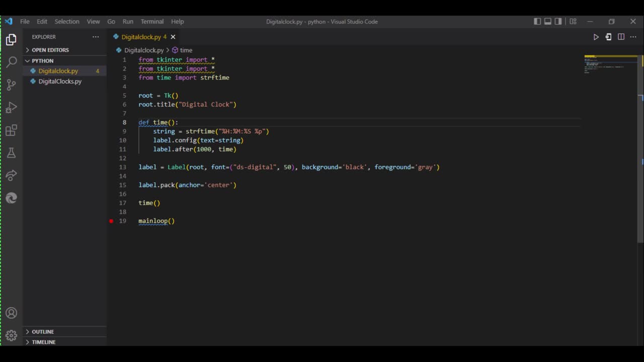The height and width of the screenshot is (362, 644).
Task: Open the breadcrumb time symbol dropdown
Action: click(182, 50)
